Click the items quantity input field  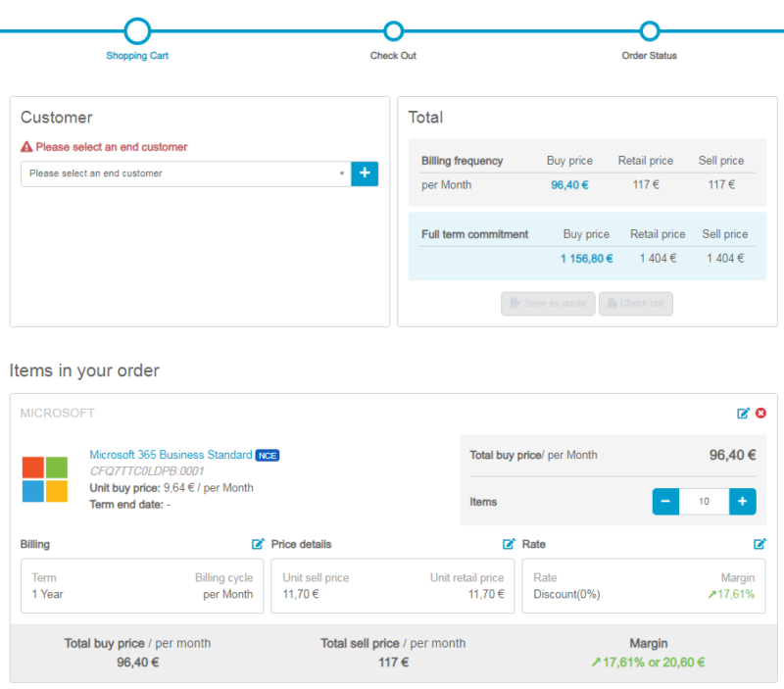point(704,502)
